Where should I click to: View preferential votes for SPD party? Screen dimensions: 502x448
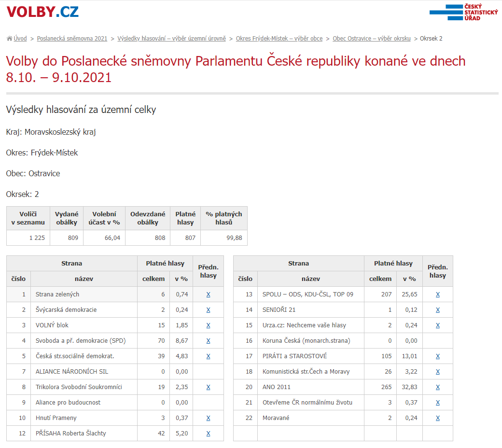coord(208,341)
